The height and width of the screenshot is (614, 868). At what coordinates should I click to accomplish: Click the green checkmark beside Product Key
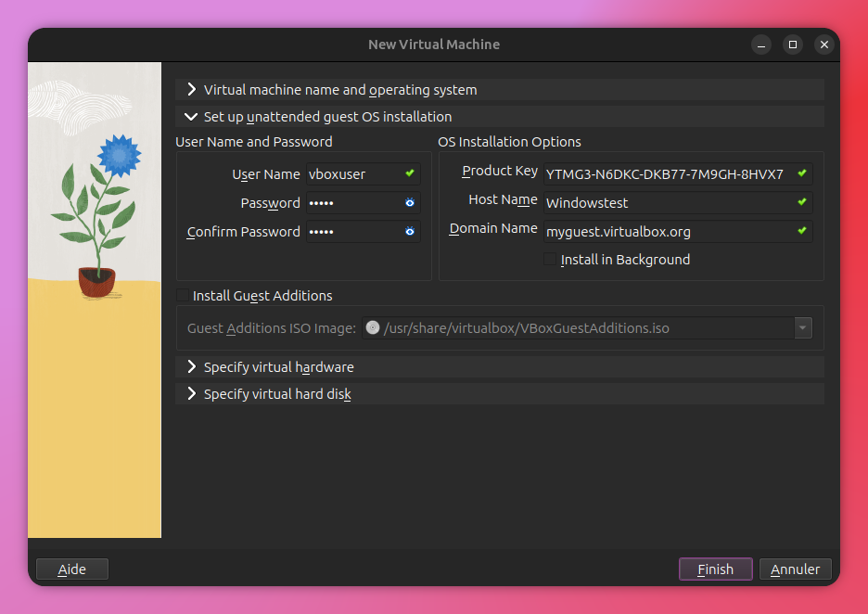(802, 173)
